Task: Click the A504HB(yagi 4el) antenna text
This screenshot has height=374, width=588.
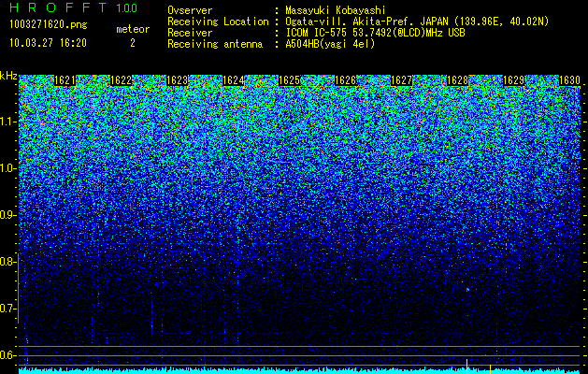Action: pyautogui.click(x=330, y=44)
